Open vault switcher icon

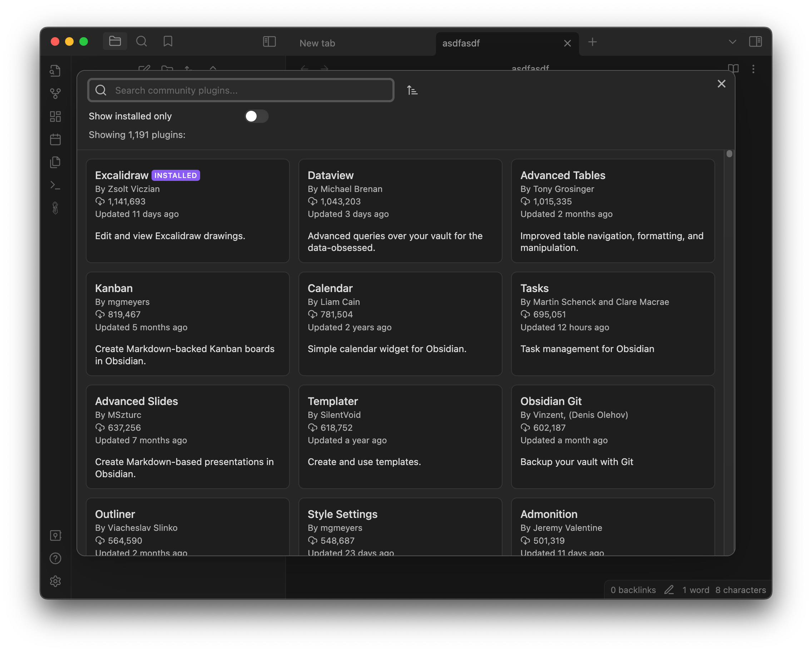pos(55,535)
